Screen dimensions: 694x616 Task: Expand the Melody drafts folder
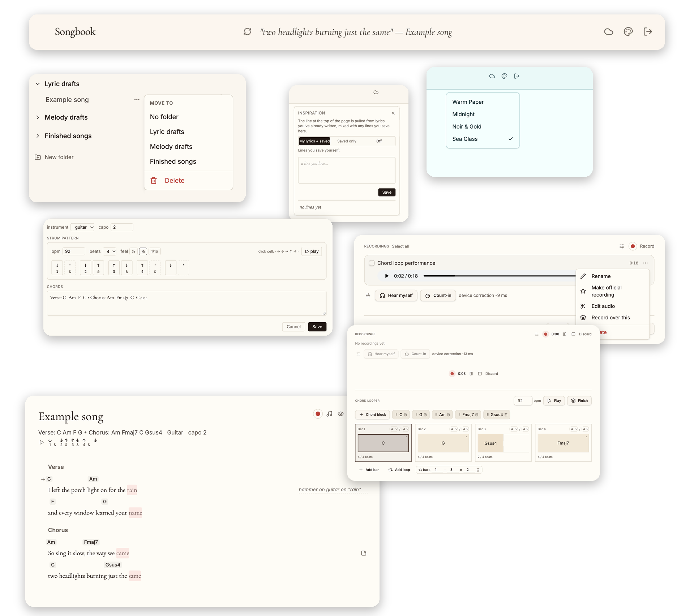(38, 117)
